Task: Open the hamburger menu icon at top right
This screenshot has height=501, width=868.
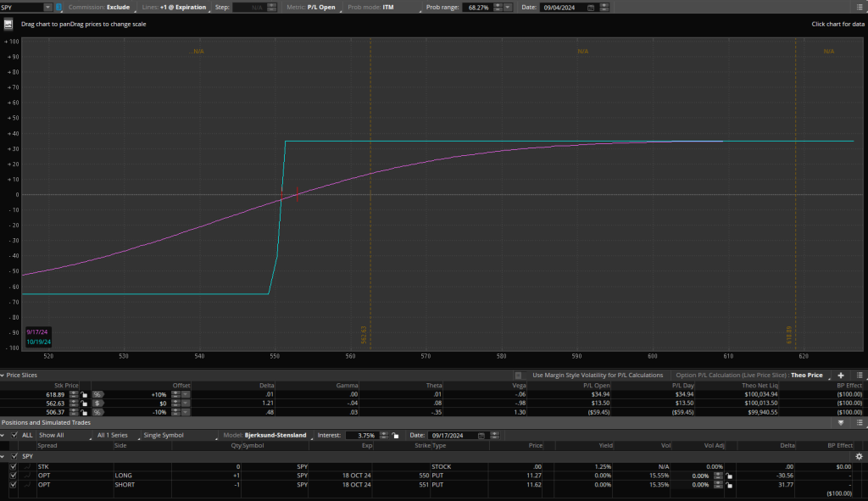Action: coord(859,7)
